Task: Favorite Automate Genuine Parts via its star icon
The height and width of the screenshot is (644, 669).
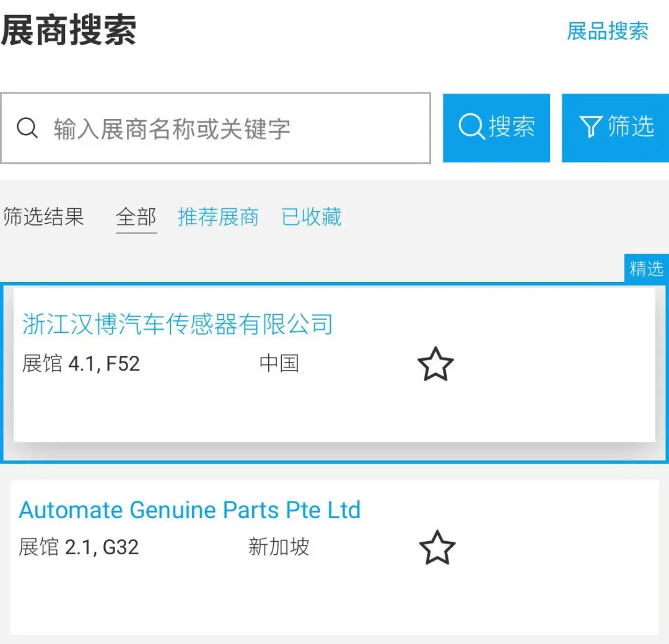Action: [436, 547]
